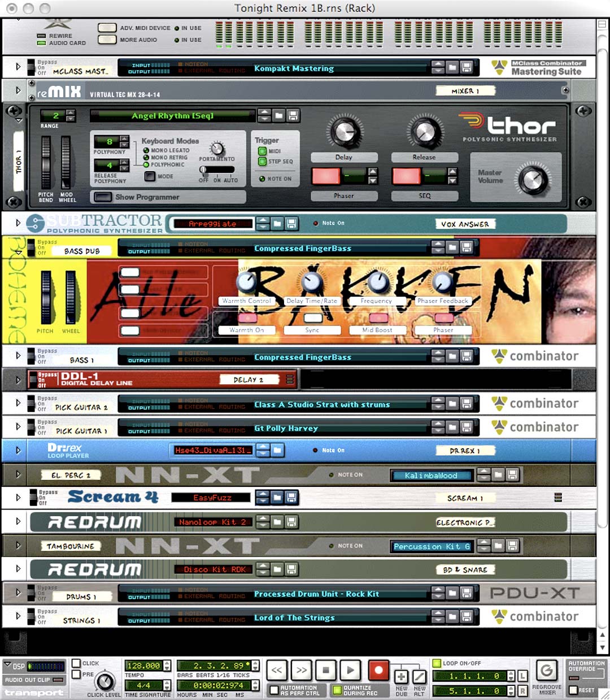Toggle Loop On/Off in the transport

437,663
